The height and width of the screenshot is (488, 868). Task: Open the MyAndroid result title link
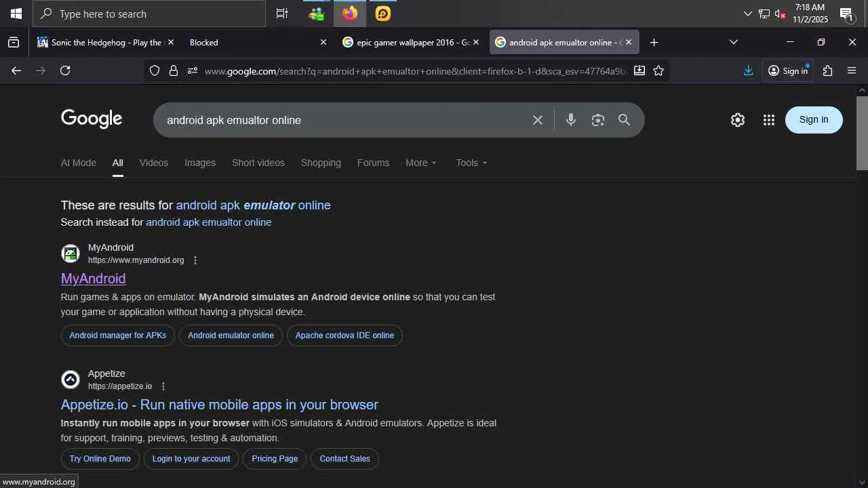pyautogui.click(x=94, y=279)
